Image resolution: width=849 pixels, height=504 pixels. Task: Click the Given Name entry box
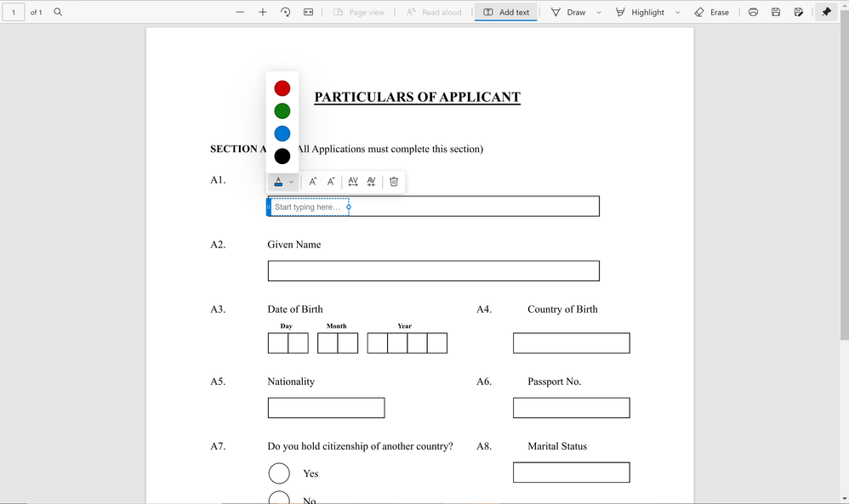pos(434,271)
